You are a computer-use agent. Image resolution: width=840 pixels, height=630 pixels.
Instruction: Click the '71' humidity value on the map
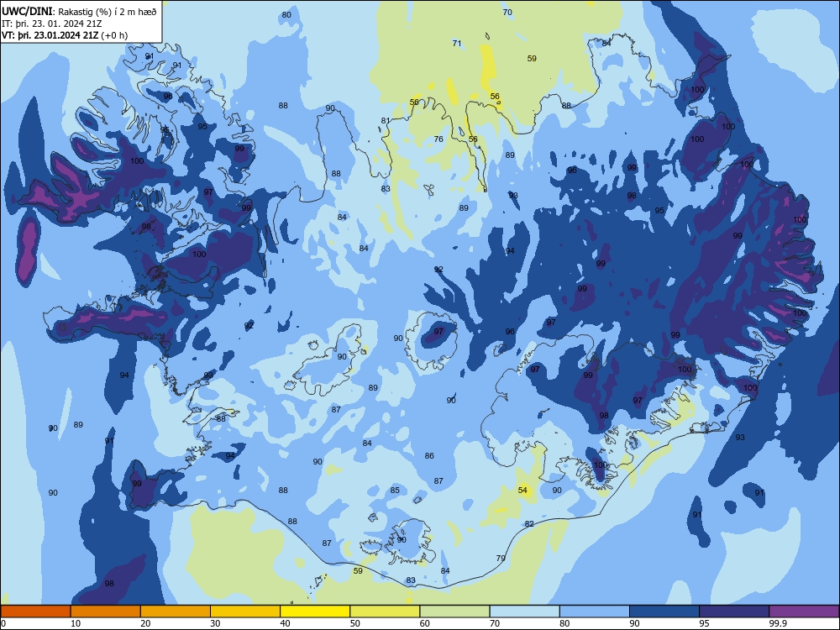457,44
